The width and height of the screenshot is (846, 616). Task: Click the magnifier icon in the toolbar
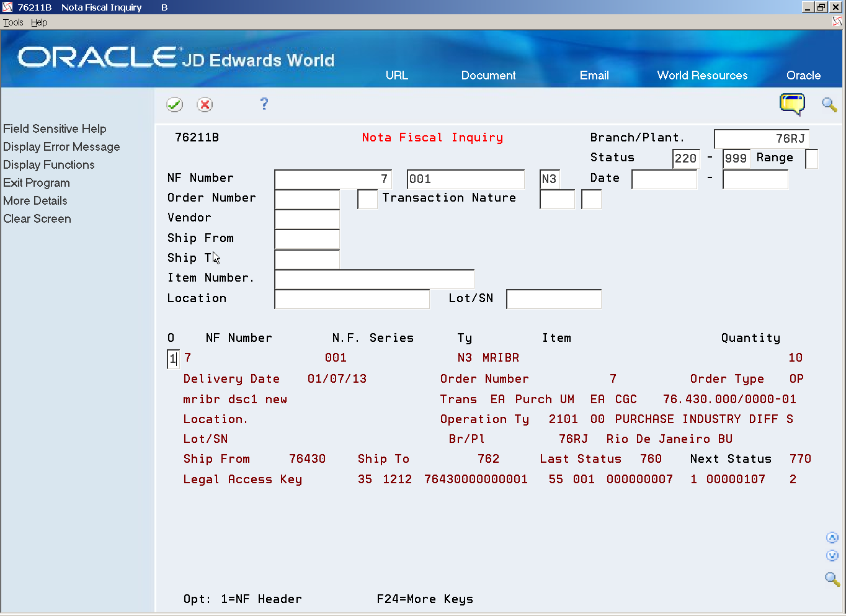(x=829, y=104)
